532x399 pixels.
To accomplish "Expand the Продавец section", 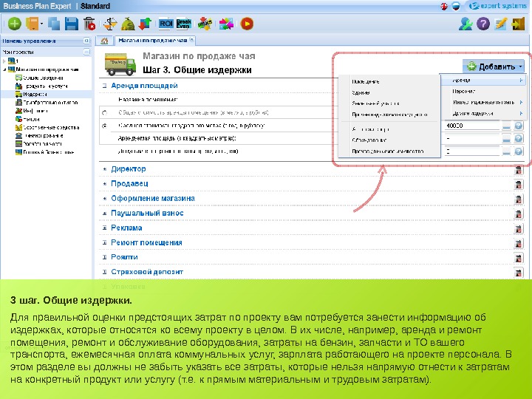I will point(104,183).
